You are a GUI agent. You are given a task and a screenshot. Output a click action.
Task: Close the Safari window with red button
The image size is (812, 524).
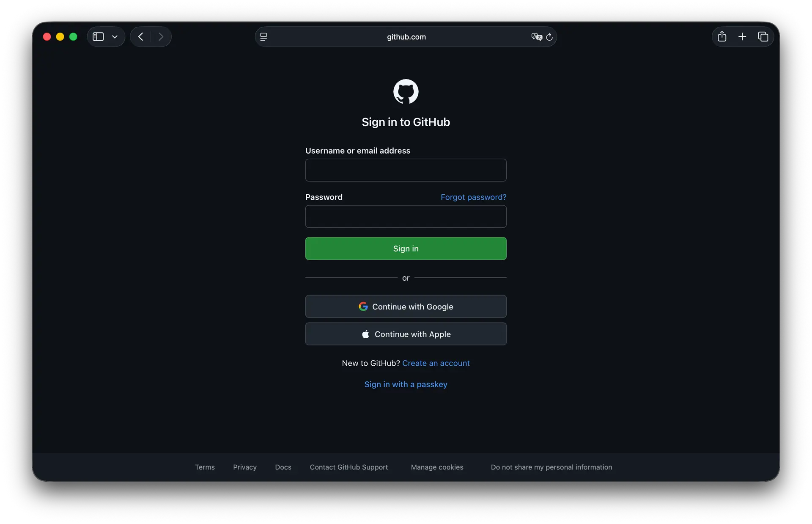pos(47,37)
